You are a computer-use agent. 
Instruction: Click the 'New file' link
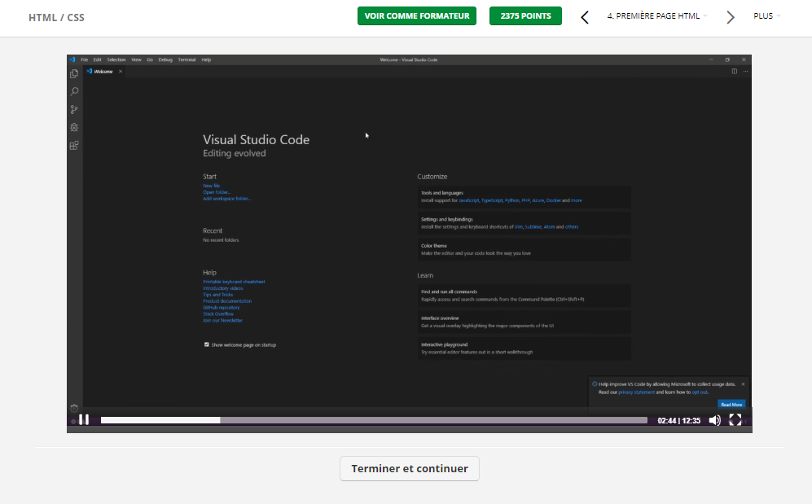(x=211, y=186)
